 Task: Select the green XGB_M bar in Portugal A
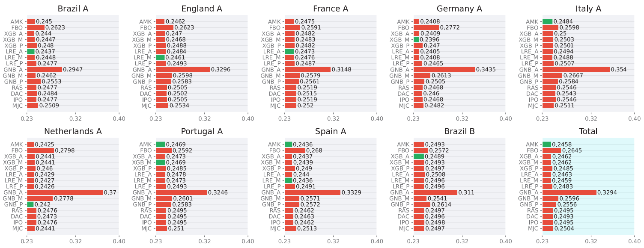pyautogui.click(x=160, y=162)
